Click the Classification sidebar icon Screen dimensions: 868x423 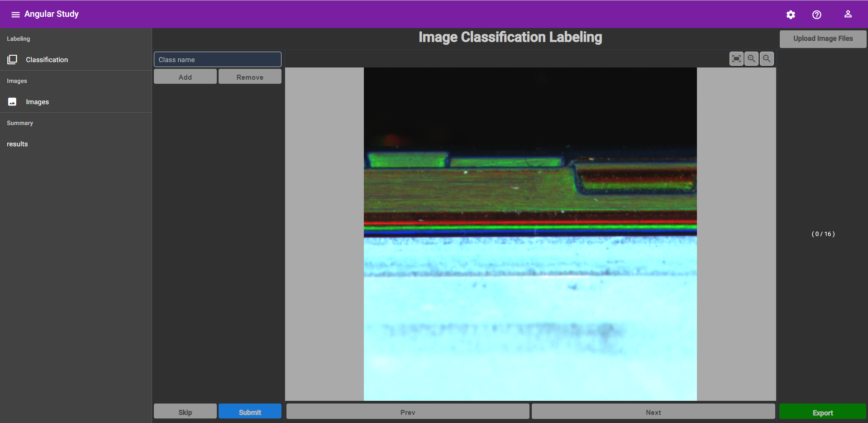12,60
